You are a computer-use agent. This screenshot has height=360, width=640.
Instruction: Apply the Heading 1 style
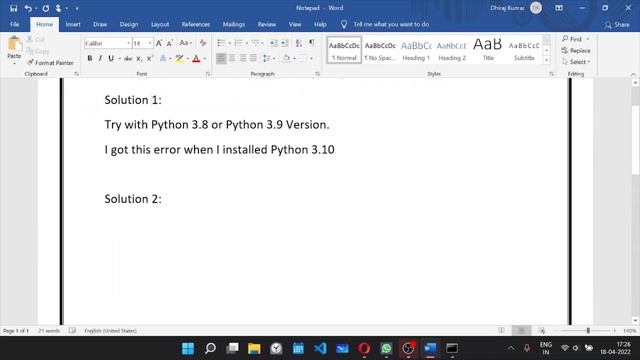[416, 50]
